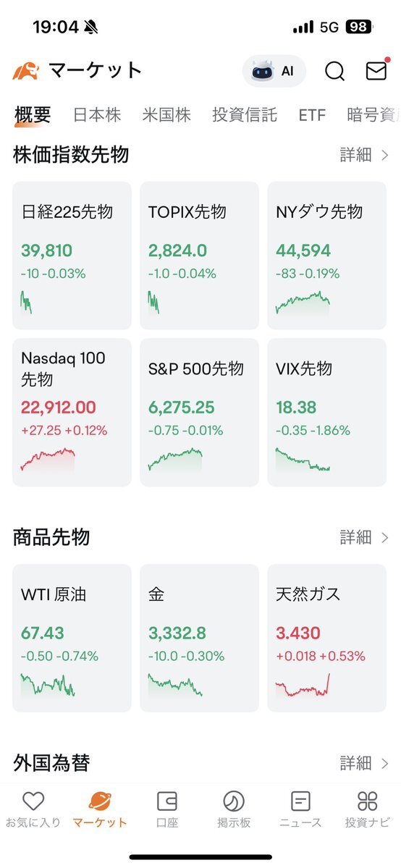Tap the search magnifier icon
The width and height of the screenshot is (401, 868).
pos(334,71)
